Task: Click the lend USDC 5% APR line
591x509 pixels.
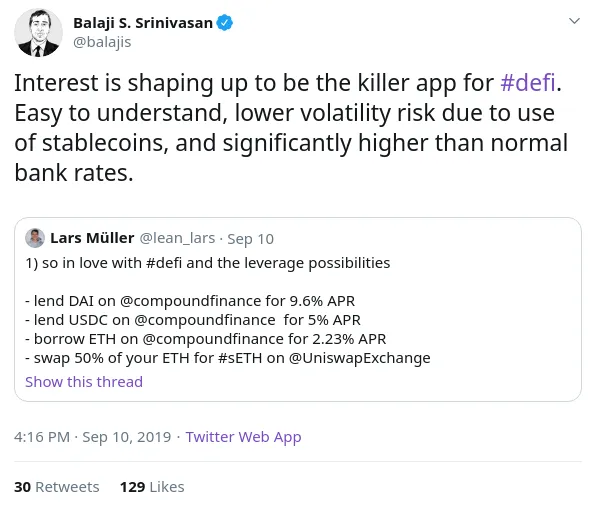Action: [x=193, y=320]
